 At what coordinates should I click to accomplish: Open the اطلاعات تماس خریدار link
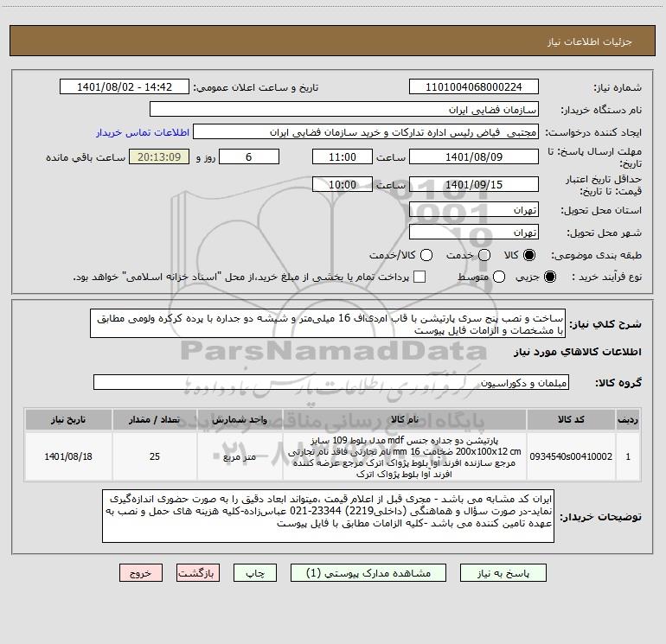[143, 132]
